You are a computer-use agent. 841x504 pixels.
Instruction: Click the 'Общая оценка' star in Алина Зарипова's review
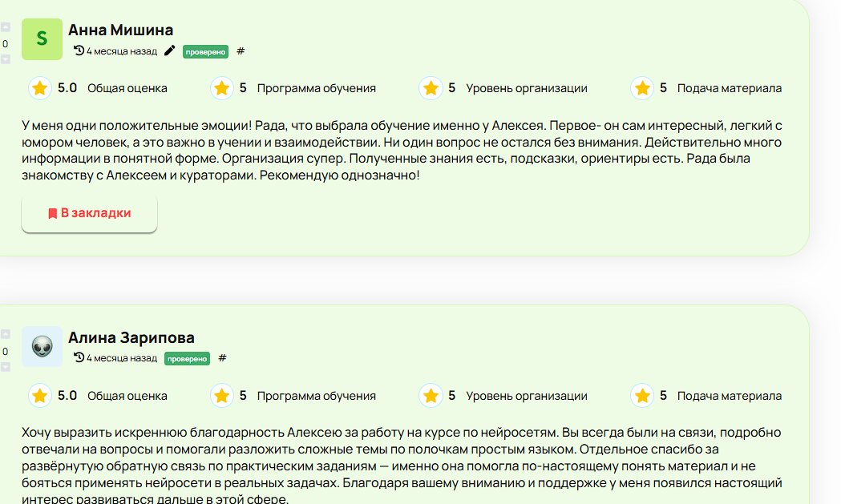[40, 396]
